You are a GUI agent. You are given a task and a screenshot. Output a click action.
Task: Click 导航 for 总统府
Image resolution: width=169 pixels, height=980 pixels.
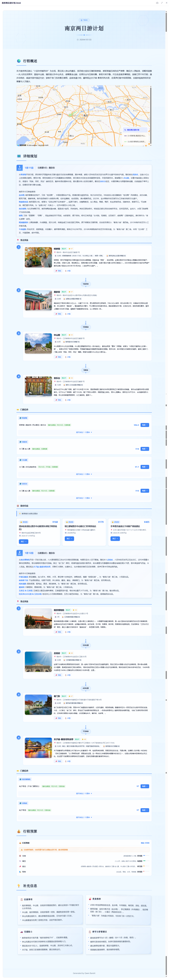[58, 675]
